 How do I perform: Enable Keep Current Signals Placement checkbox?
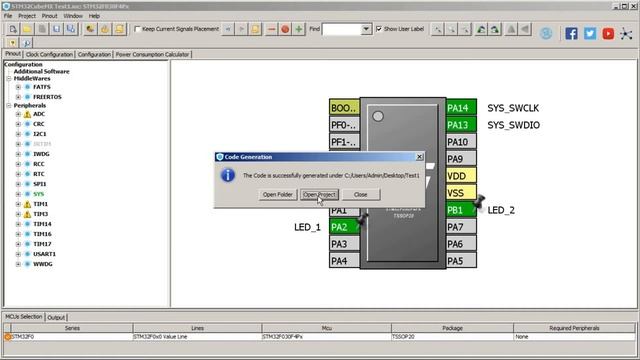click(138, 29)
